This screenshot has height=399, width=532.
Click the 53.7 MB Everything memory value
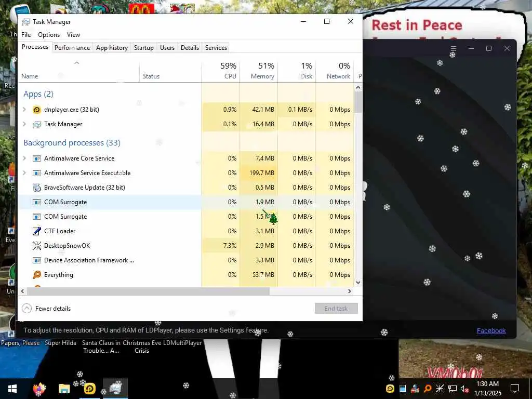tap(263, 275)
